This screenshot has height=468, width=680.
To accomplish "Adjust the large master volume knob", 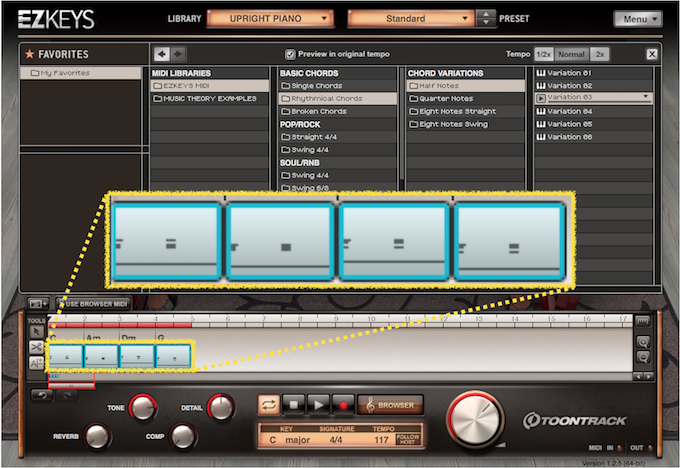I will [x=475, y=419].
